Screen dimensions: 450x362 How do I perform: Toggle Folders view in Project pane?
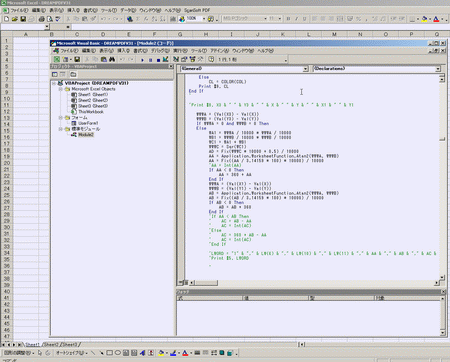pyautogui.click(x=73, y=74)
